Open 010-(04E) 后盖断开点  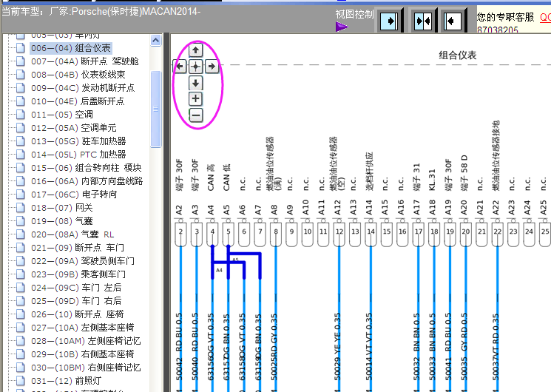click(x=78, y=101)
